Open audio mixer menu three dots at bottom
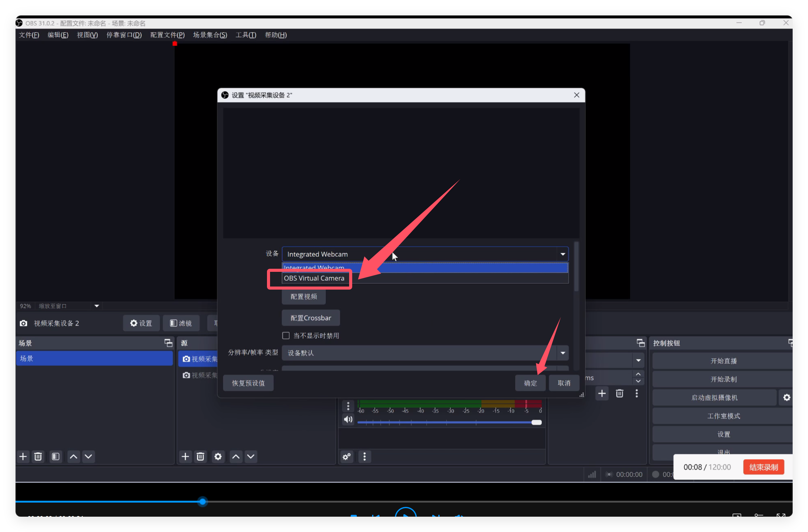Screen dimensions: 808x532 (365, 456)
